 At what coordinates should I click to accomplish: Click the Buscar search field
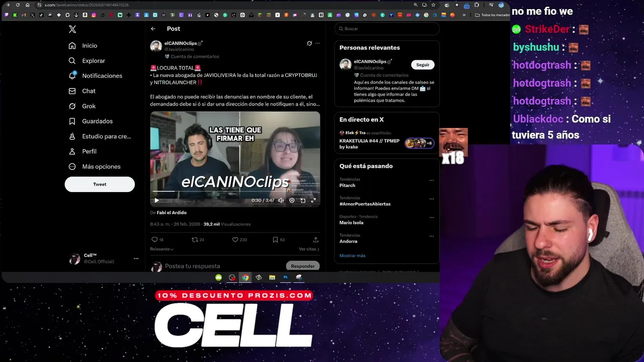click(x=387, y=29)
